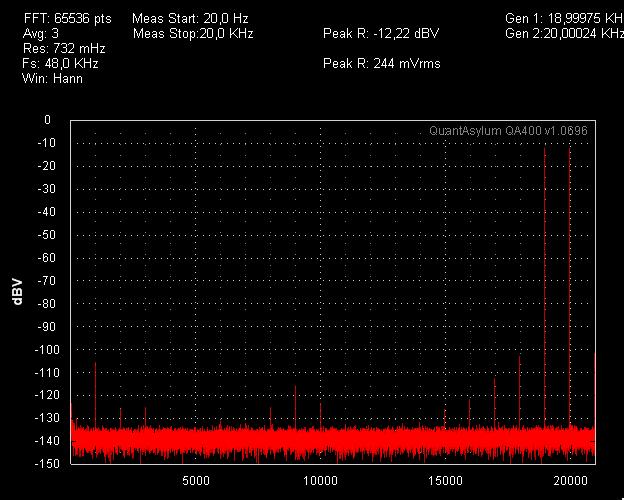This screenshot has width=624, height=500.
Task: Click the 5000 frequency axis label
Action: (x=196, y=481)
